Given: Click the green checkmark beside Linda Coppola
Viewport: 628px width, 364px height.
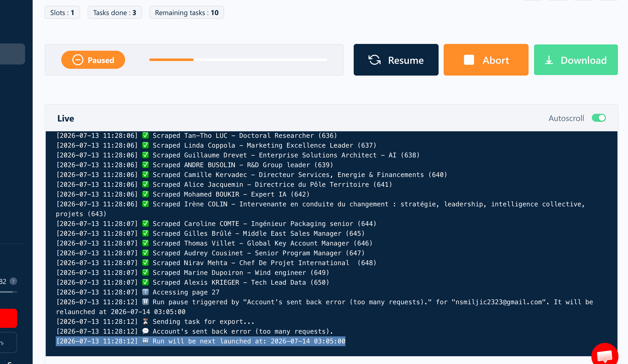Looking at the screenshot, I should (145, 145).
